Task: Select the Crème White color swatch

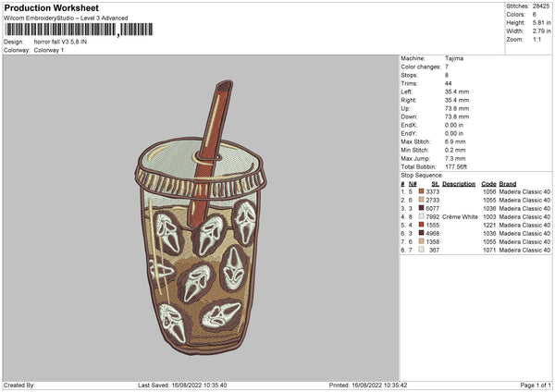Action: 421,216
